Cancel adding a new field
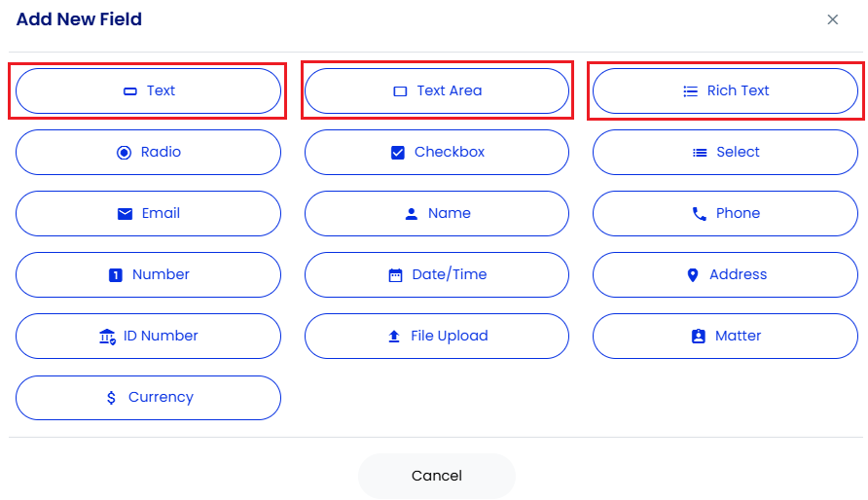This screenshot has width=868, height=500. point(437,476)
